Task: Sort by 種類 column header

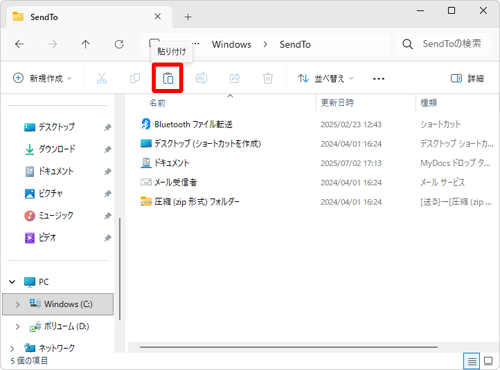Action: point(429,103)
